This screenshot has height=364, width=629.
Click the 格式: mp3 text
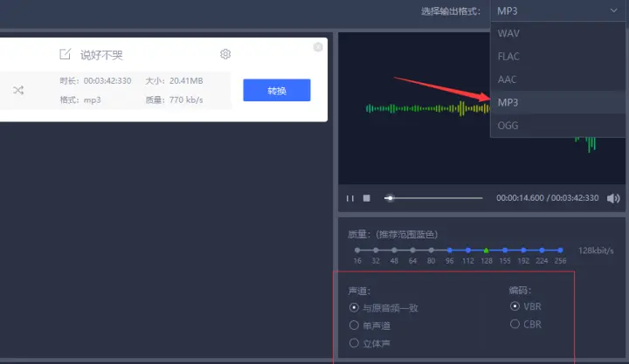80,100
